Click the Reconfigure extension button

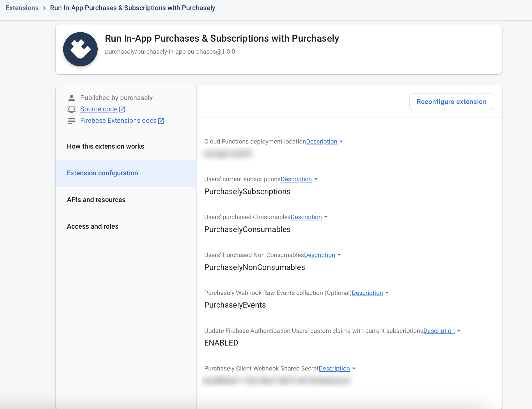point(452,102)
